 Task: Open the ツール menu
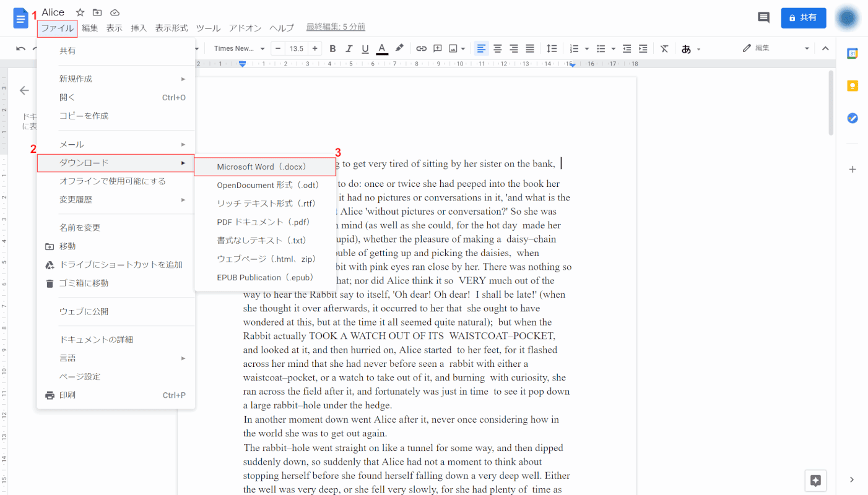(x=208, y=28)
